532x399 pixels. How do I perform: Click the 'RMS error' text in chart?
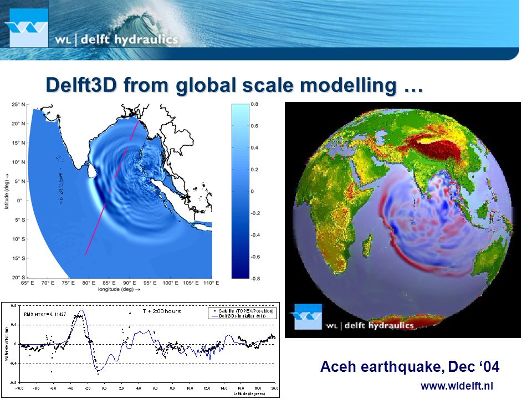45,314
